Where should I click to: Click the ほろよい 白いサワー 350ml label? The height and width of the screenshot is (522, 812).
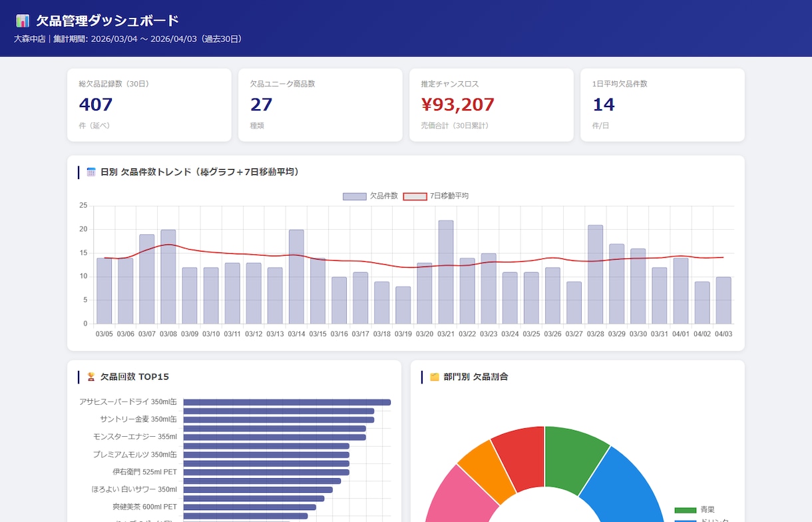[134, 489]
